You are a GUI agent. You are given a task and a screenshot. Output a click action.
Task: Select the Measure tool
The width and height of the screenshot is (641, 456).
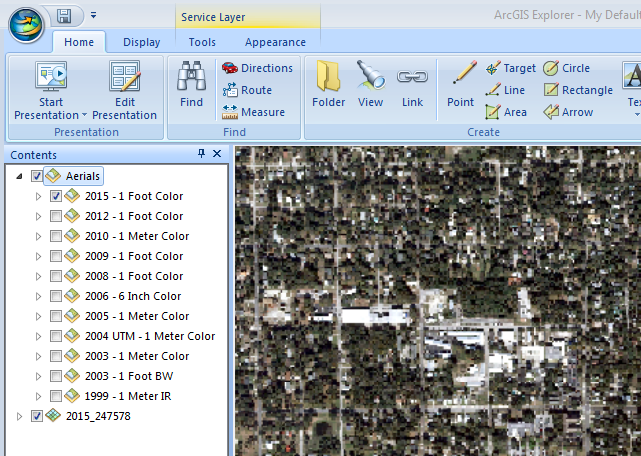(256, 112)
